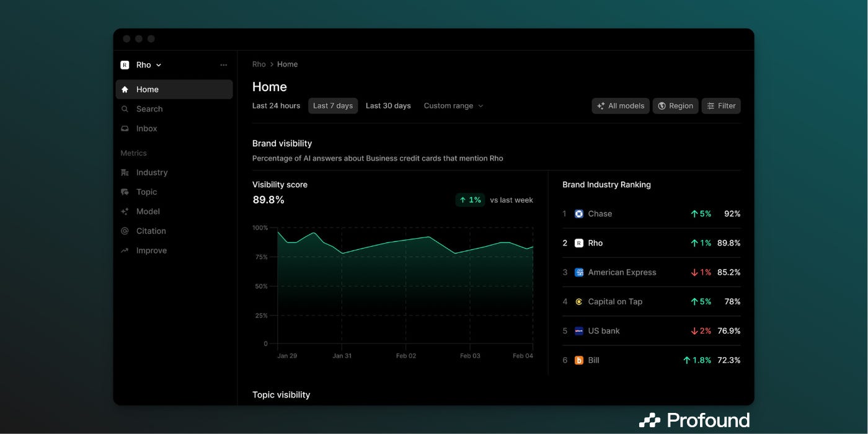Click the Brand visibility section heading
Screen dimensions: 868x434
282,143
